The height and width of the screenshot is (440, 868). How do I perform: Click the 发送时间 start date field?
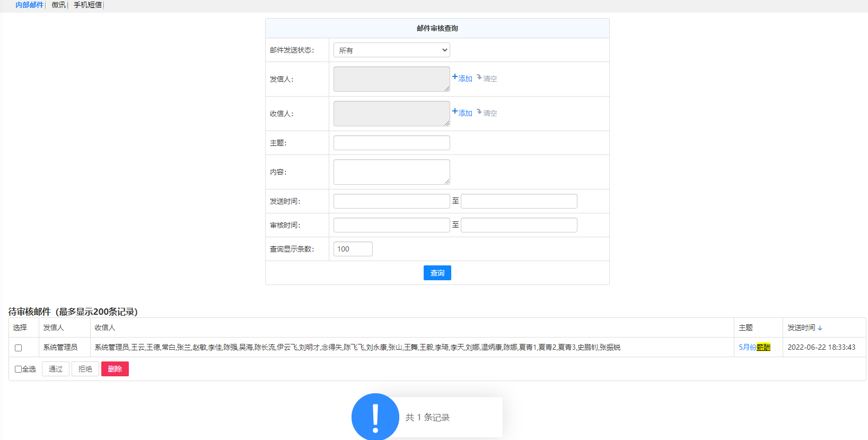coord(391,201)
